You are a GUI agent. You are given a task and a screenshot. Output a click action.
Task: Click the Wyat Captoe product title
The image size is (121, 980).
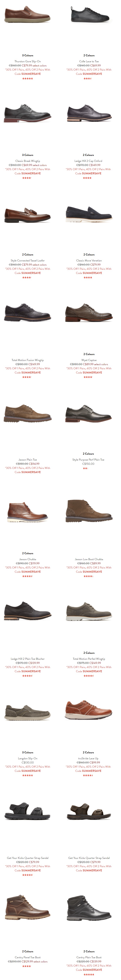pyautogui.click(x=89, y=360)
